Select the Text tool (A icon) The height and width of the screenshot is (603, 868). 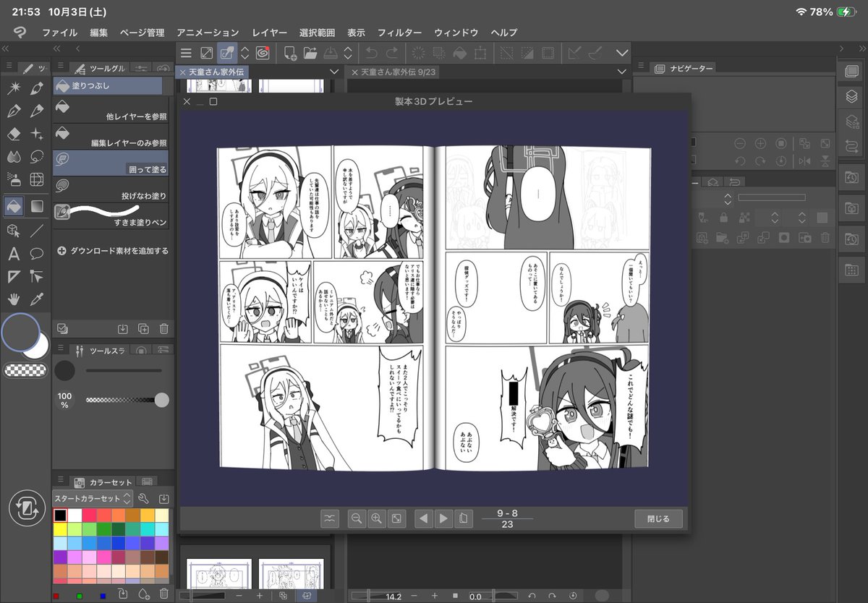point(13,254)
